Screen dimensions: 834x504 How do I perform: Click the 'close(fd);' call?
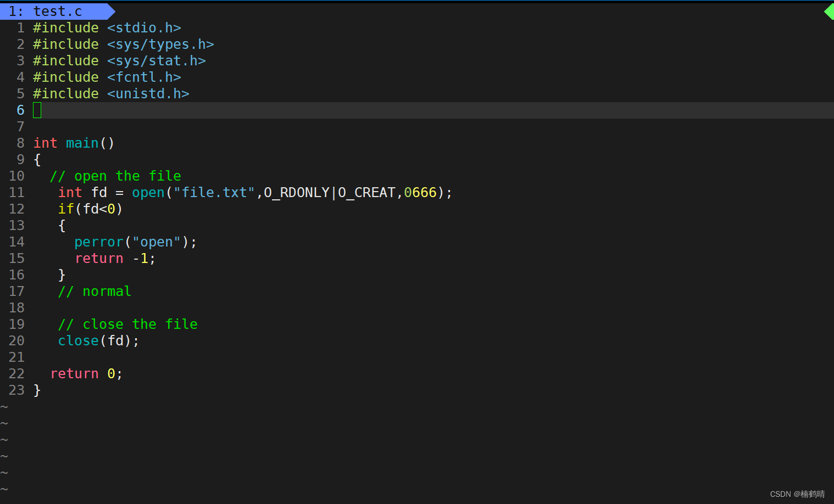99,341
